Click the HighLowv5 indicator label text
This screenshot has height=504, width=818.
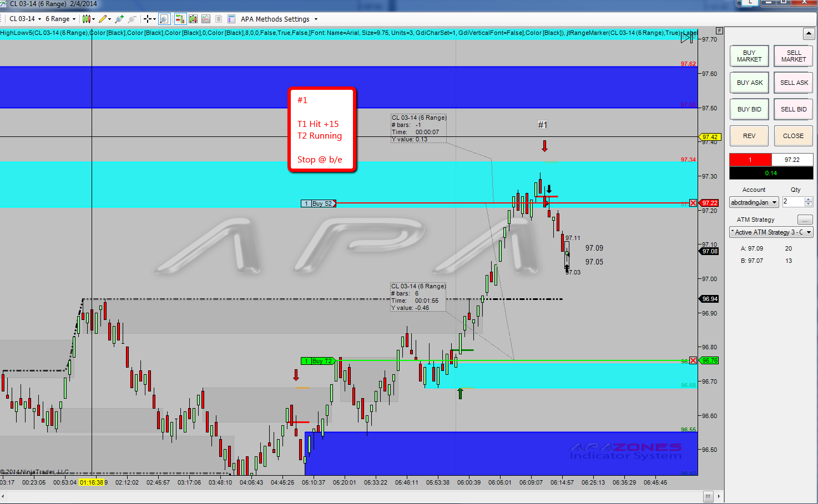(x=349, y=33)
